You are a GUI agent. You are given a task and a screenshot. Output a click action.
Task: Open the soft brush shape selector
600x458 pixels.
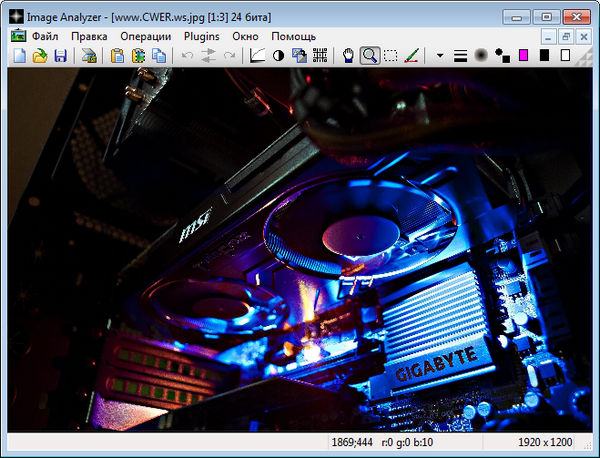coord(481,56)
